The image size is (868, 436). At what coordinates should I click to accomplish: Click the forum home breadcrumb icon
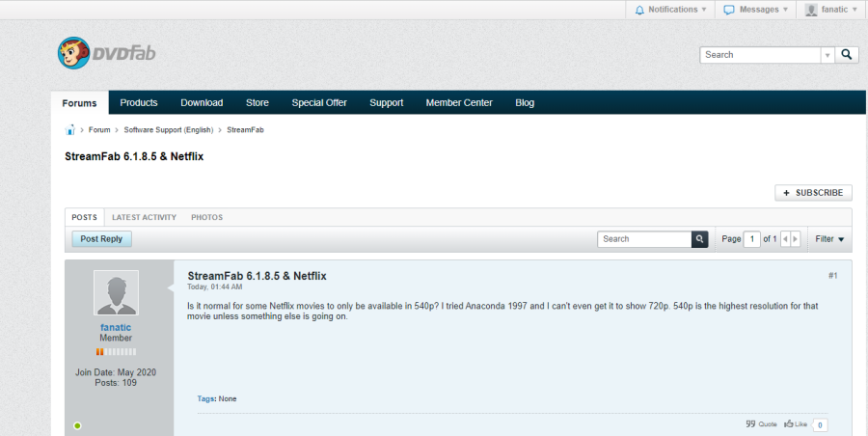(70, 130)
